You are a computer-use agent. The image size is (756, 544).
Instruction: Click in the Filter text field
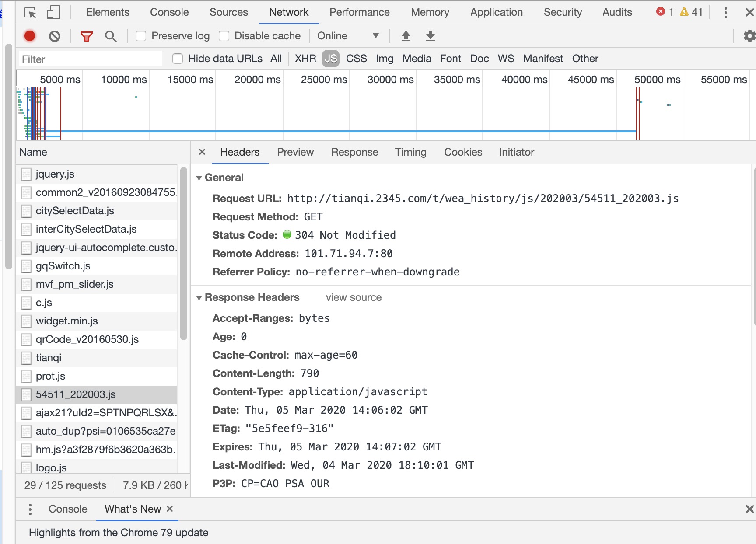click(x=90, y=59)
